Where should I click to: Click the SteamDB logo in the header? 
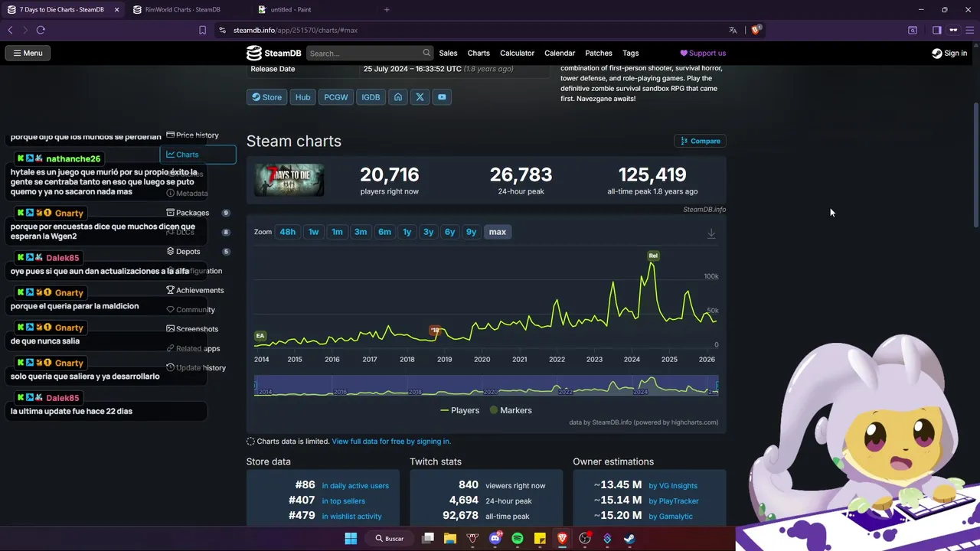[x=274, y=53]
